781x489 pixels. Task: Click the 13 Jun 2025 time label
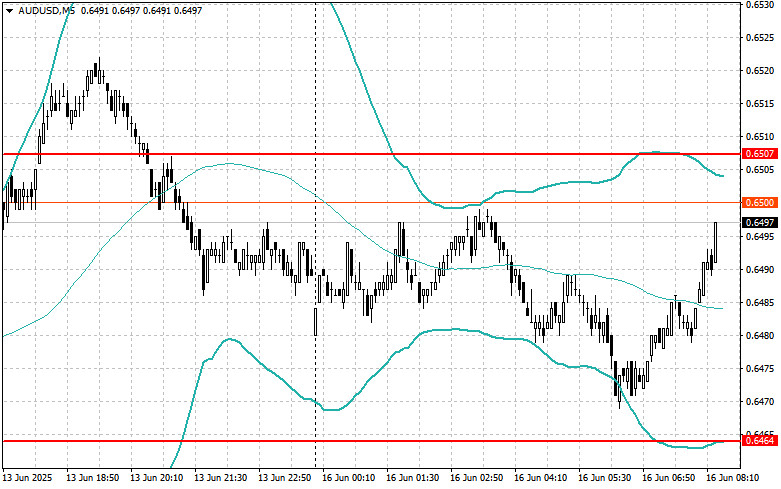pyautogui.click(x=27, y=478)
